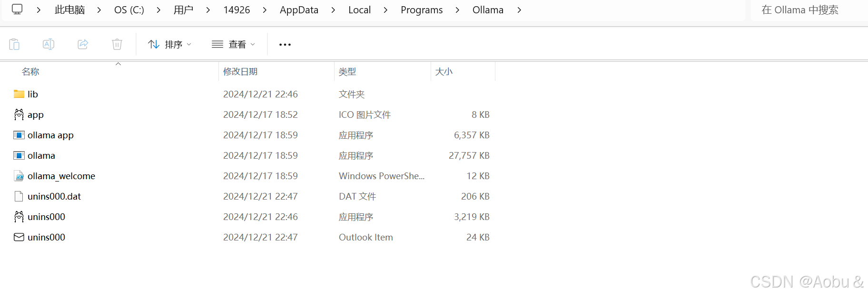Viewport: 868px width, 297px height.
Task: Open the three-dots more options menu
Action: (285, 45)
